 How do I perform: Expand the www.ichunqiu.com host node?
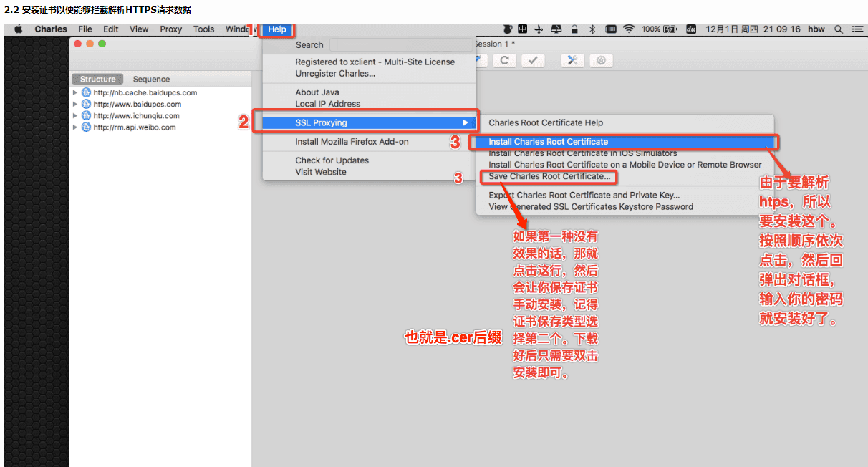75,115
